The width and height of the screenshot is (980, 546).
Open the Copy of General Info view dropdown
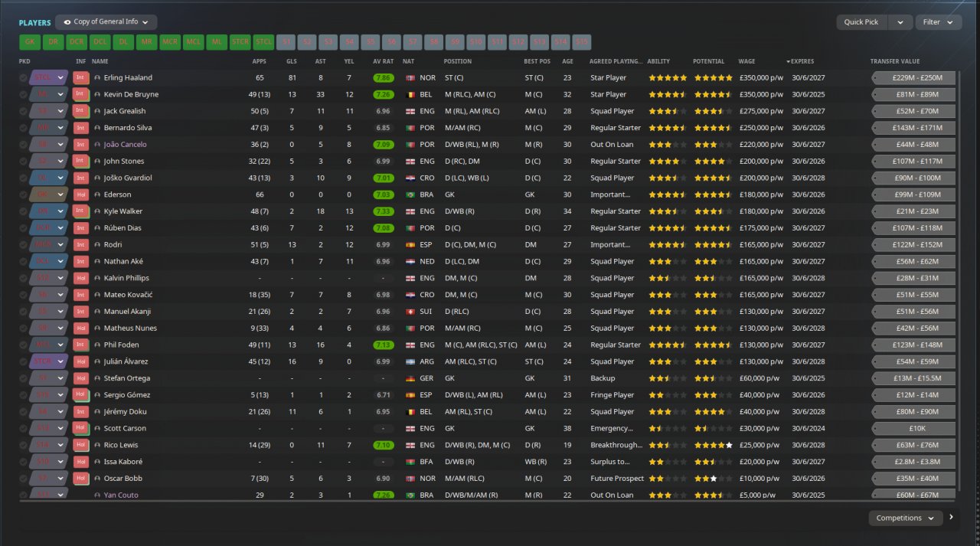pyautogui.click(x=106, y=22)
